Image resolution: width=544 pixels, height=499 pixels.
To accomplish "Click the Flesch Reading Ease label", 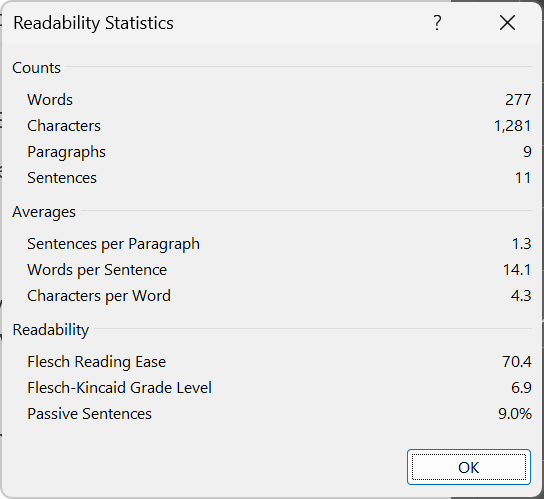I will pyautogui.click(x=96, y=362).
